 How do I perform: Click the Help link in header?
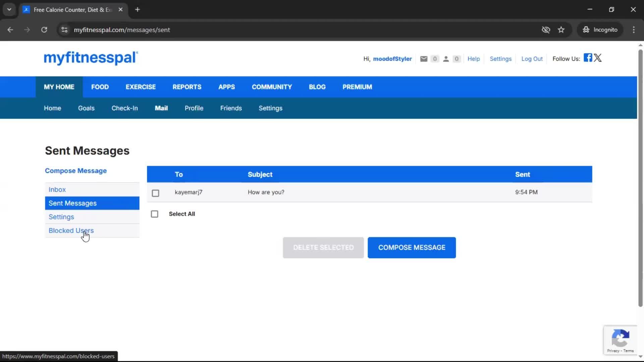tap(474, 59)
